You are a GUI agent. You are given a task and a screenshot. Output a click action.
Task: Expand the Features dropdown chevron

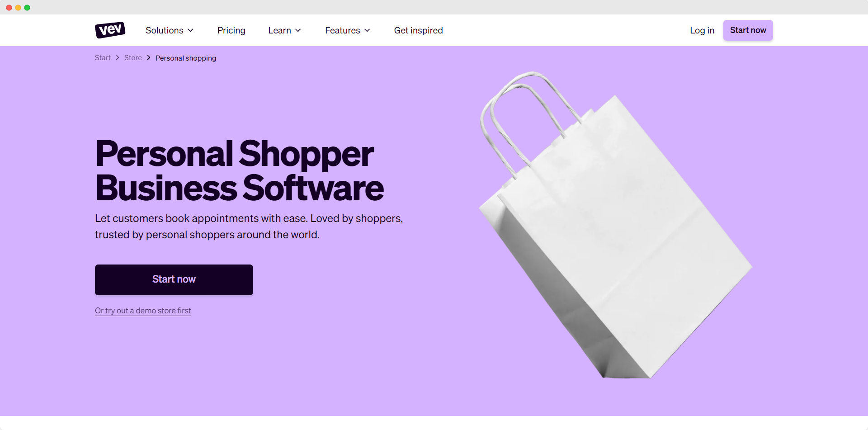pos(368,30)
